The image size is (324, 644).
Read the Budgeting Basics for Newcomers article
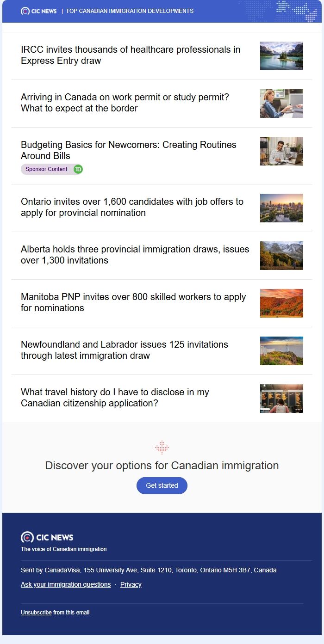(129, 150)
